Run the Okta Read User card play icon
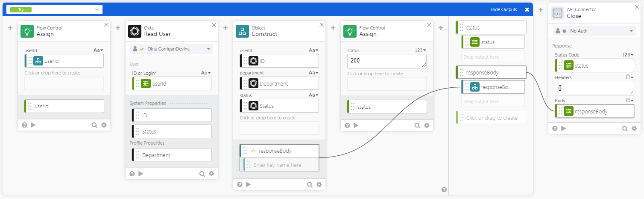 (141, 174)
